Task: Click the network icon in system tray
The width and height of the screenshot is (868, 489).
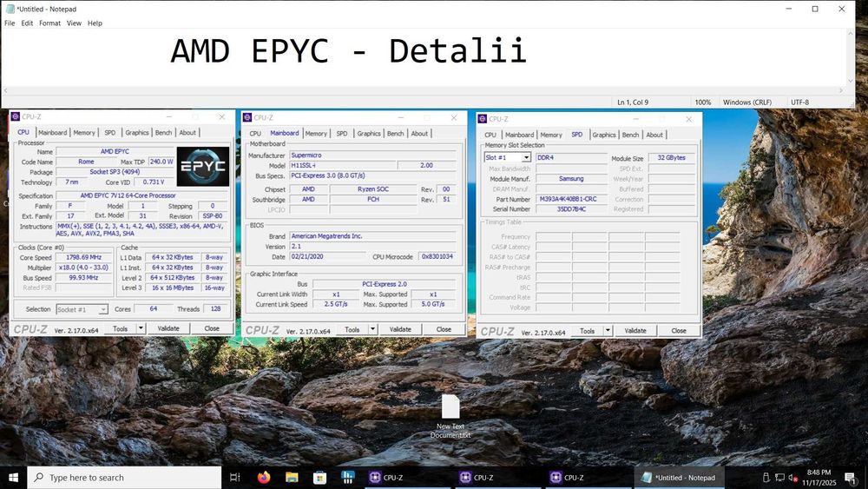Action: tap(779, 478)
